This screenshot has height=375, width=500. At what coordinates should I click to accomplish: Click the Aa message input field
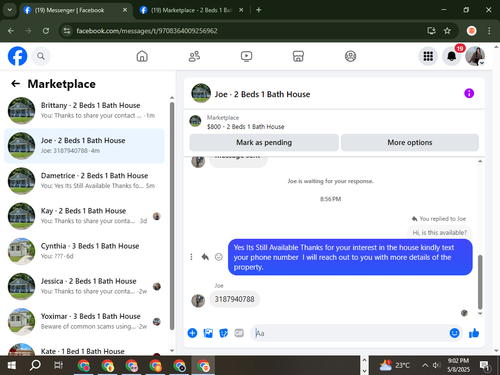click(350, 333)
